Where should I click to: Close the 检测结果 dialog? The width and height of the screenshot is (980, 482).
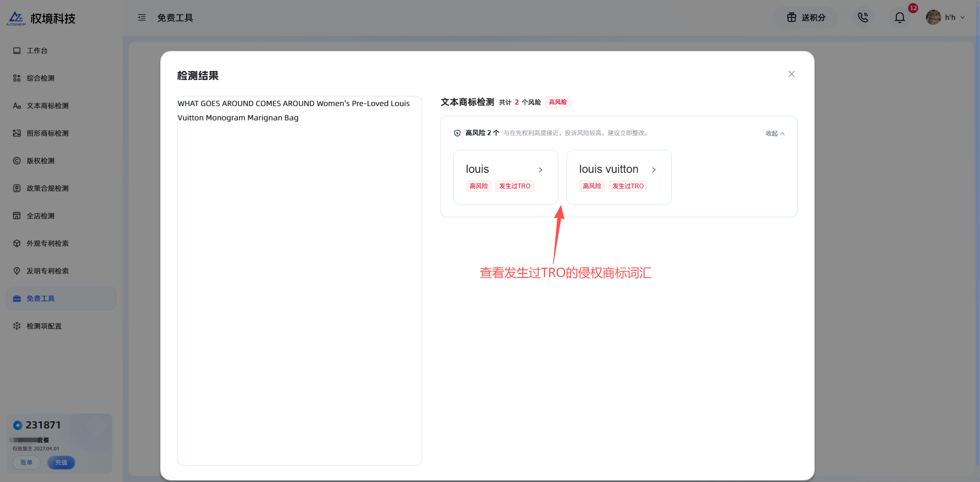792,74
